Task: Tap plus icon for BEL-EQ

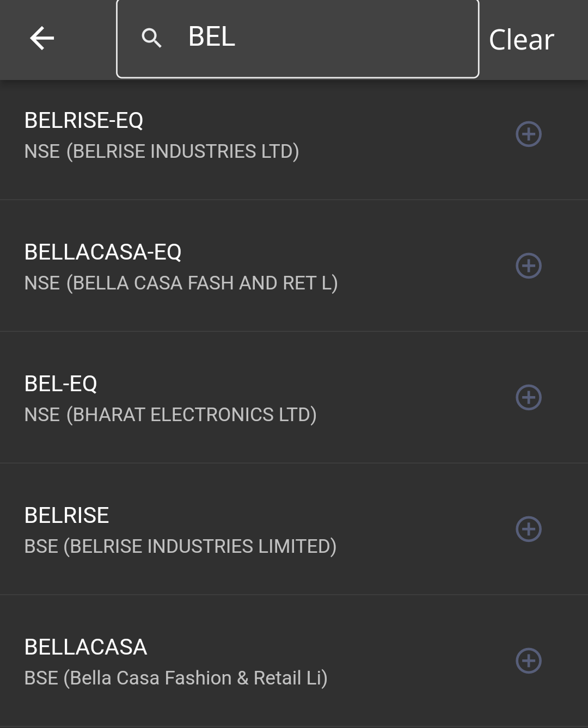Action: point(528,398)
